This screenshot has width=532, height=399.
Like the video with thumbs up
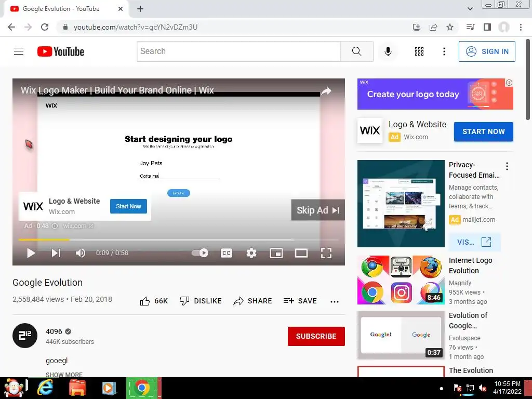click(x=154, y=301)
